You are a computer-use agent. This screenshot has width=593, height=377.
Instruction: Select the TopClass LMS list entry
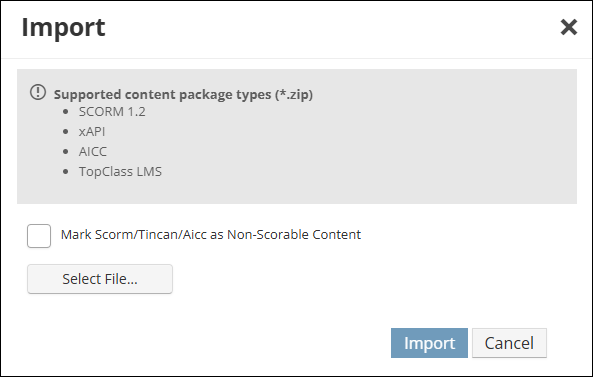tap(120, 172)
